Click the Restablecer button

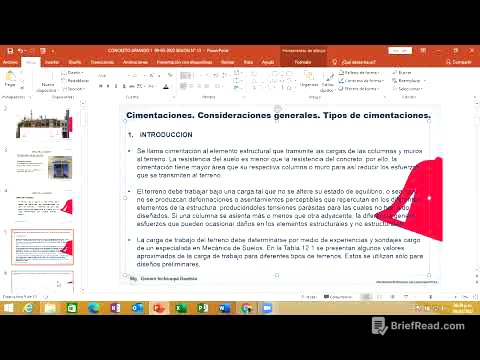coord(75,80)
